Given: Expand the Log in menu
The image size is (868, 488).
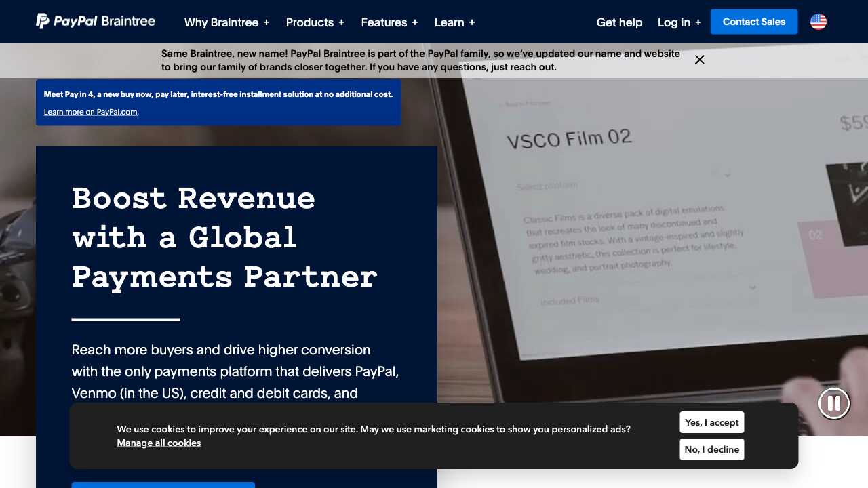Looking at the screenshot, I should tap(679, 22).
